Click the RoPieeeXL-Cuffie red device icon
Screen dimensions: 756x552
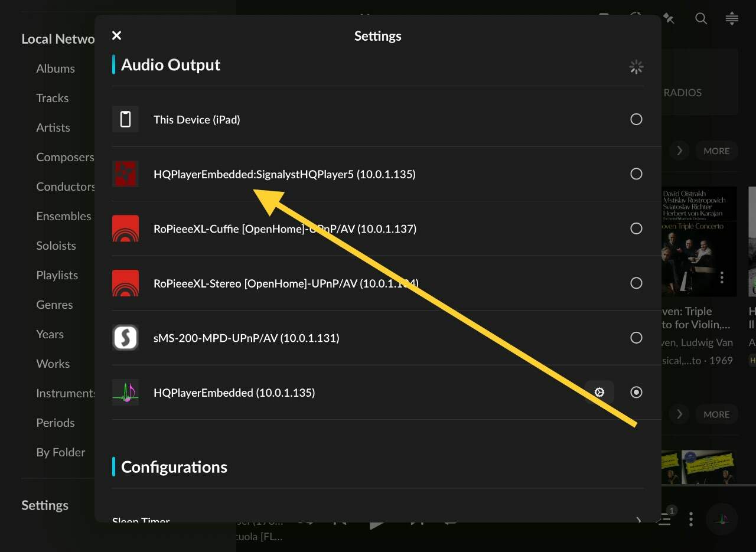125,228
